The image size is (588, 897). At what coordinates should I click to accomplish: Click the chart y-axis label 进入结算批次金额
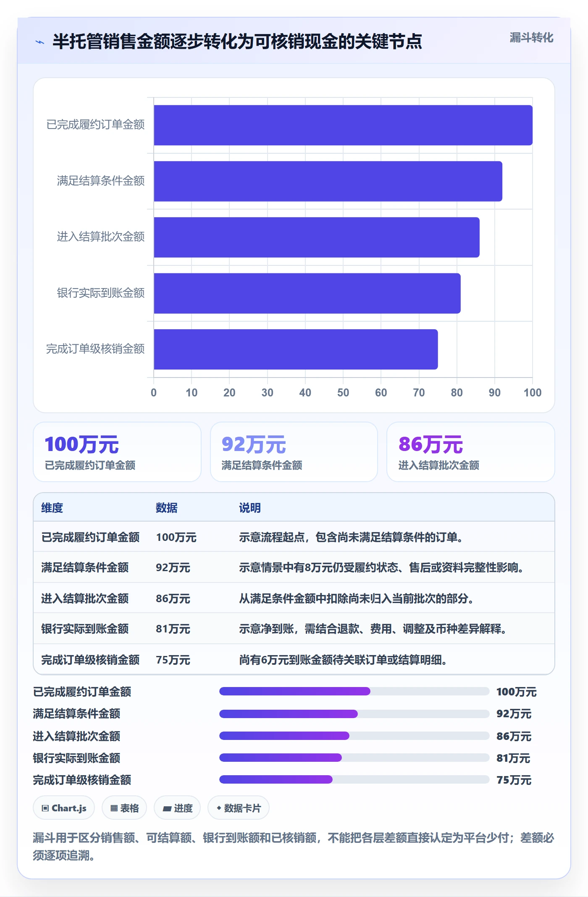(101, 236)
